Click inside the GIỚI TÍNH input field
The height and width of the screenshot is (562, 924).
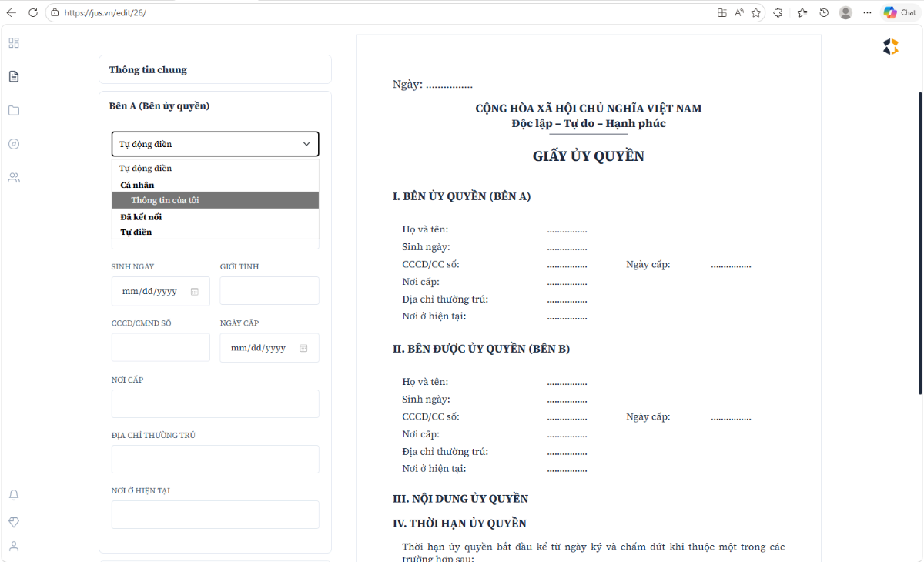click(269, 290)
